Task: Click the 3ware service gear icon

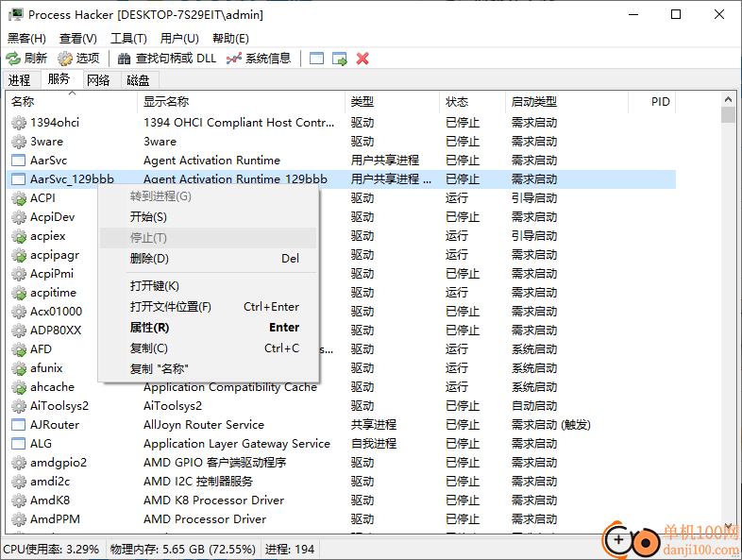Action: coord(19,142)
